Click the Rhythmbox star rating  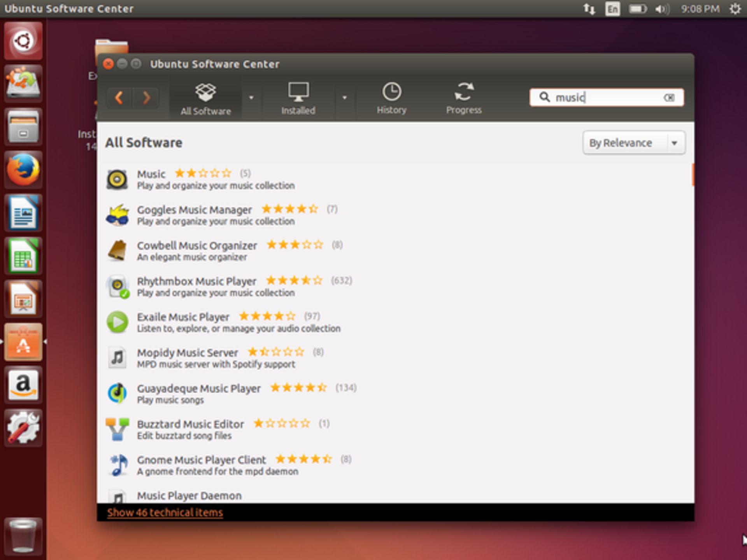click(294, 280)
